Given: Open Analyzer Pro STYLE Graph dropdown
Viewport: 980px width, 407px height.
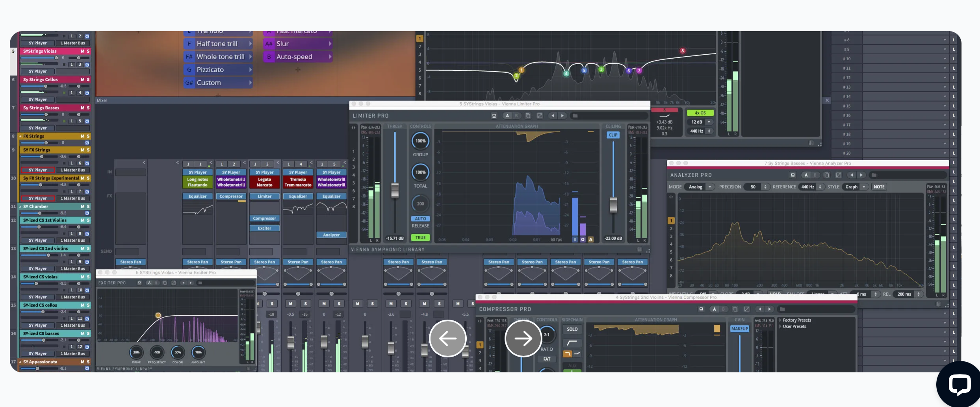Looking at the screenshot, I should tap(856, 187).
